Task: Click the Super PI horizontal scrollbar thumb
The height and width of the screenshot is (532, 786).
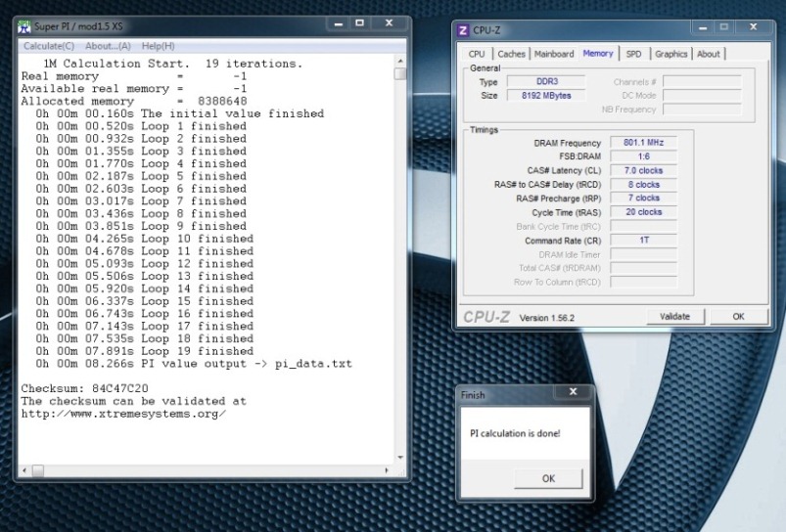Action: click(x=38, y=471)
